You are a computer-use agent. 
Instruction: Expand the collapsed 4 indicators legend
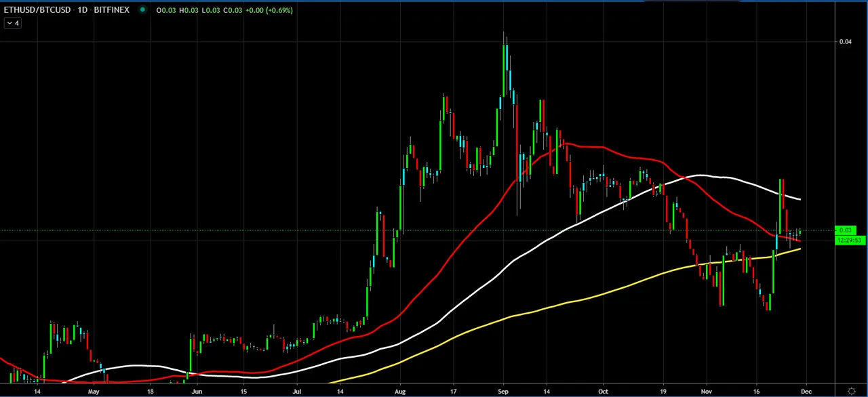point(13,23)
